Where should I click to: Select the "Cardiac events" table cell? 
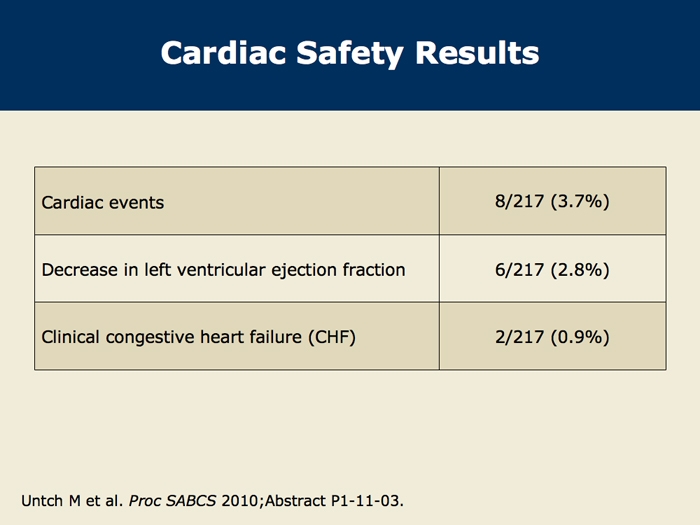tap(103, 202)
